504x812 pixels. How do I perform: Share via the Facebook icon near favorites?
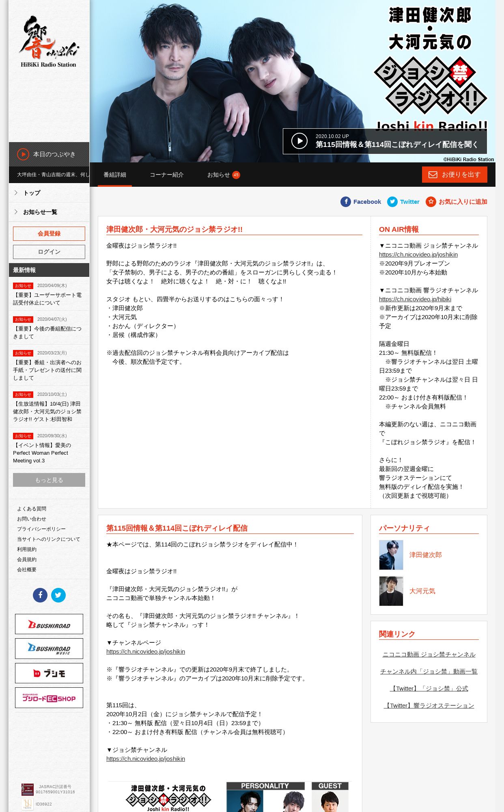[346, 202]
